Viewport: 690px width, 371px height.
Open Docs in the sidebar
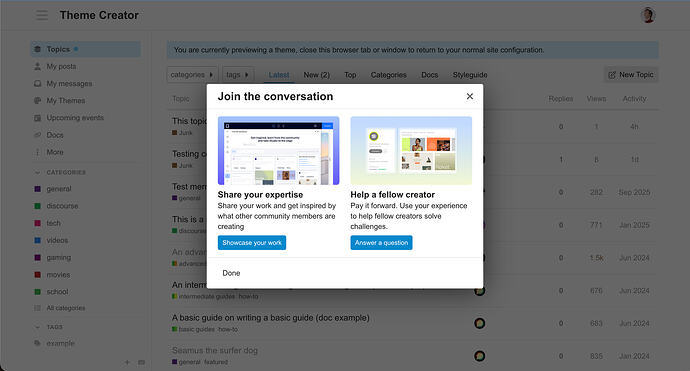pos(55,135)
